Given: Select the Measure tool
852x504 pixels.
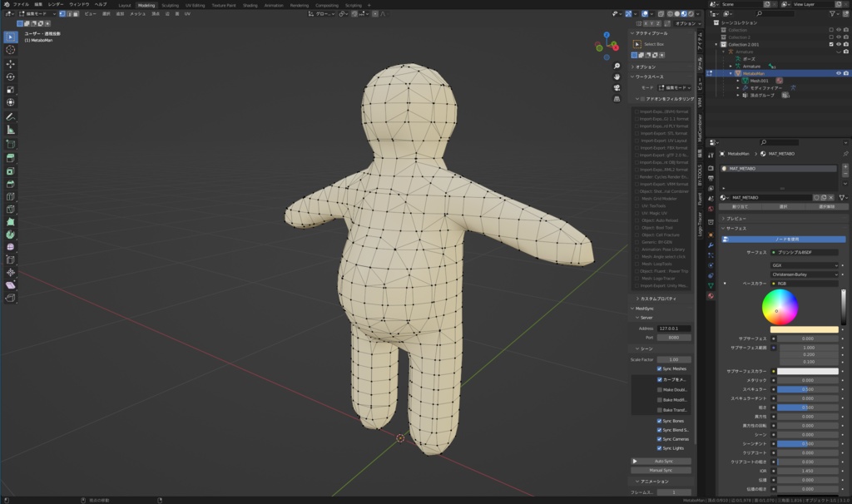Looking at the screenshot, I should pyautogui.click(x=11, y=130).
